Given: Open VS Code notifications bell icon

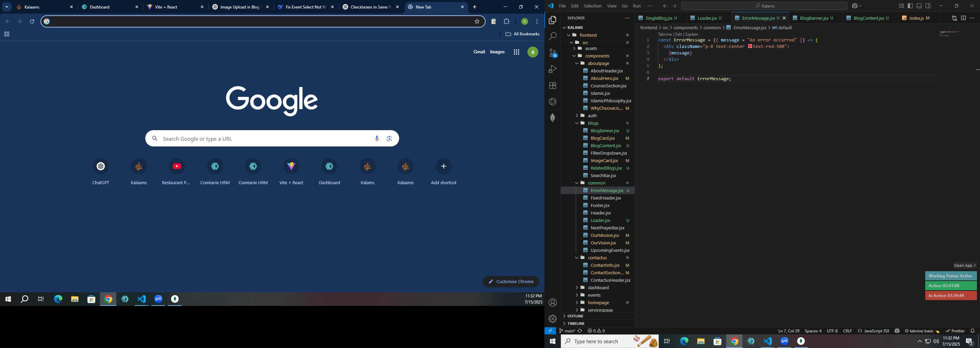Looking at the screenshot, I should 973,331.
